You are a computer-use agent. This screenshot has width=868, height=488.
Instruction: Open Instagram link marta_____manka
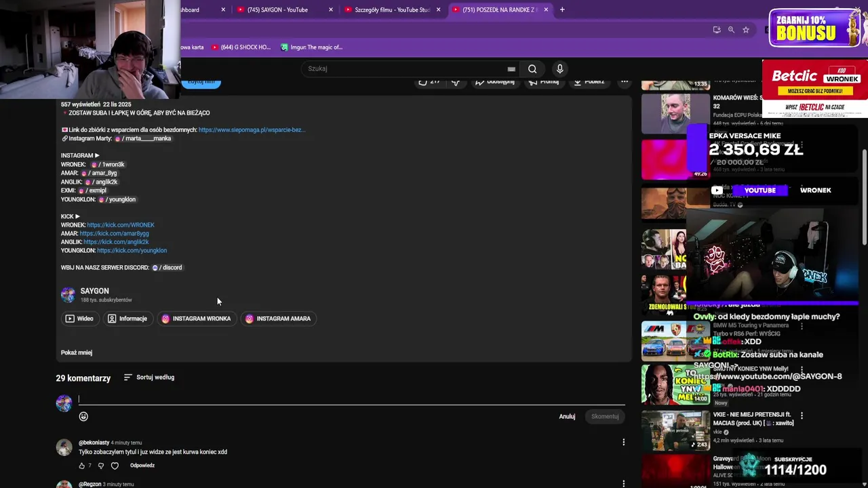point(143,139)
